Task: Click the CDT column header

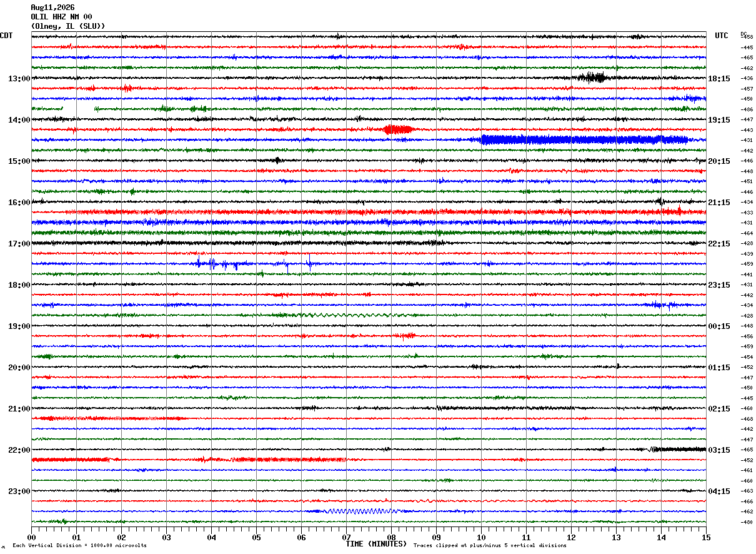Action: pos(6,36)
